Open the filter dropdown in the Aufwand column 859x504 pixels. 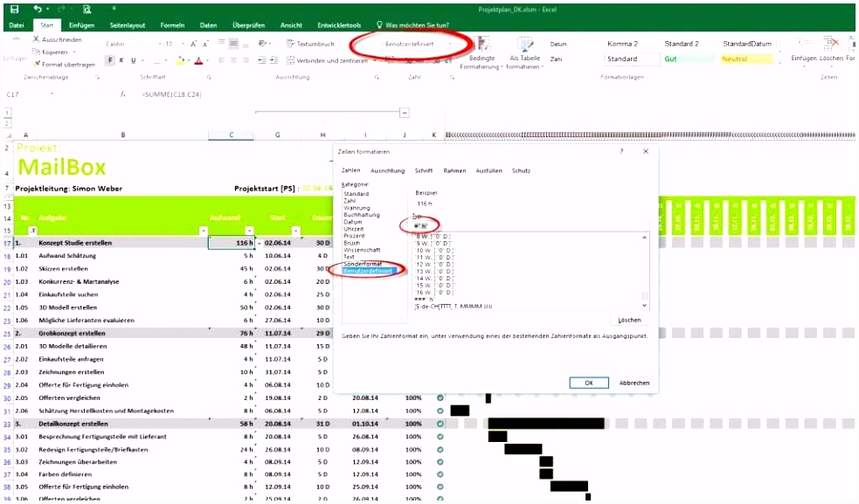[x=249, y=231]
